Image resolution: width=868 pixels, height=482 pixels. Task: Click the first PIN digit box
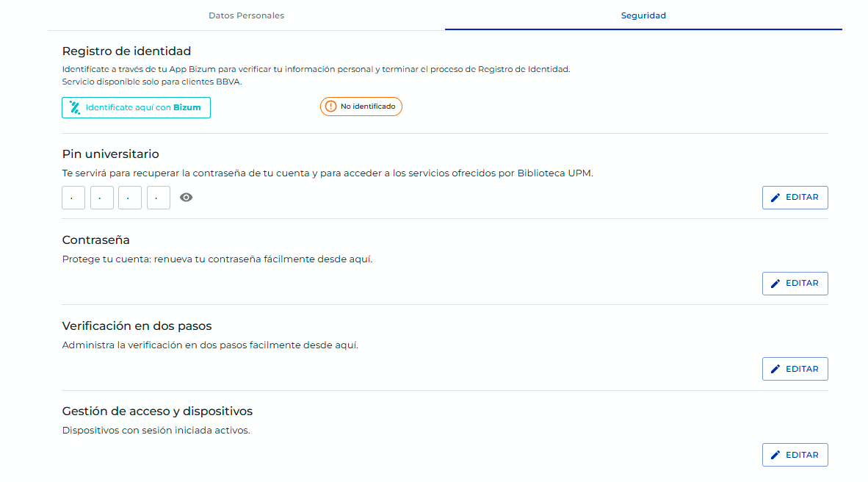73,198
